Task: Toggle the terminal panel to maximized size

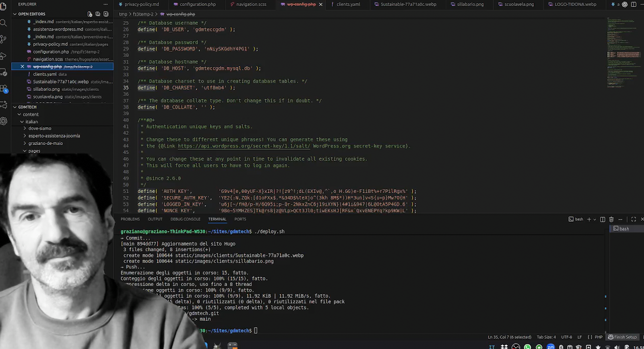Action: pos(633,219)
